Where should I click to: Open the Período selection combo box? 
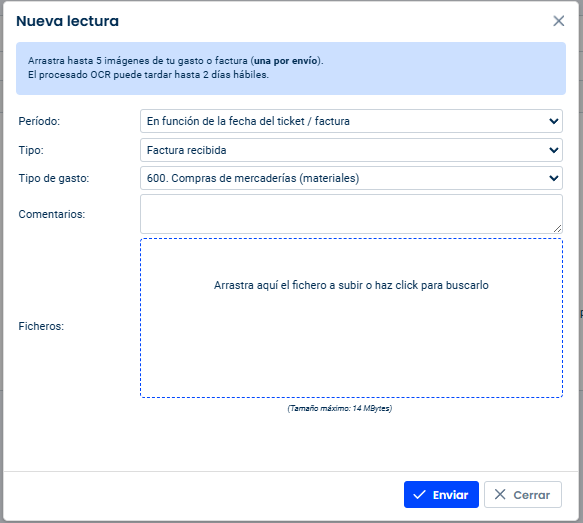click(x=351, y=121)
